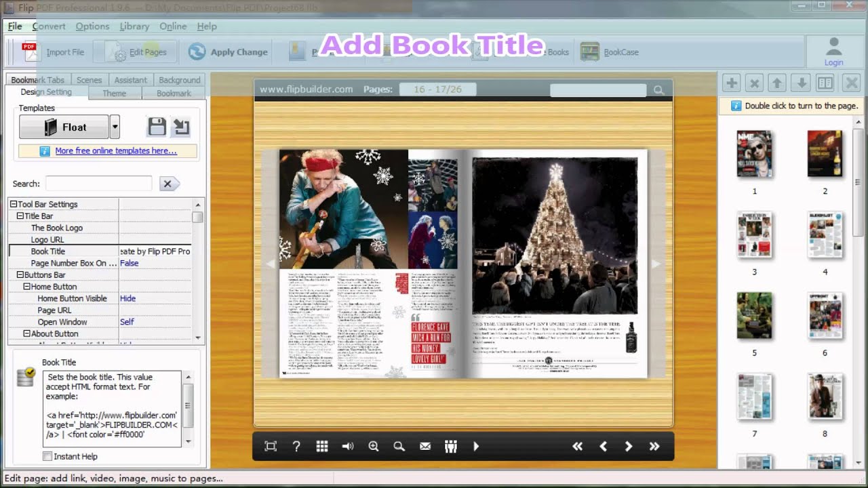Start auto flip play button
The width and height of the screenshot is (868, 488).
[x=476, y=446]
